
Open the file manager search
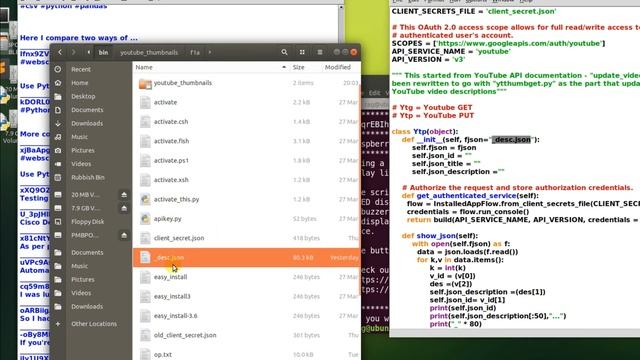(284, 52)
